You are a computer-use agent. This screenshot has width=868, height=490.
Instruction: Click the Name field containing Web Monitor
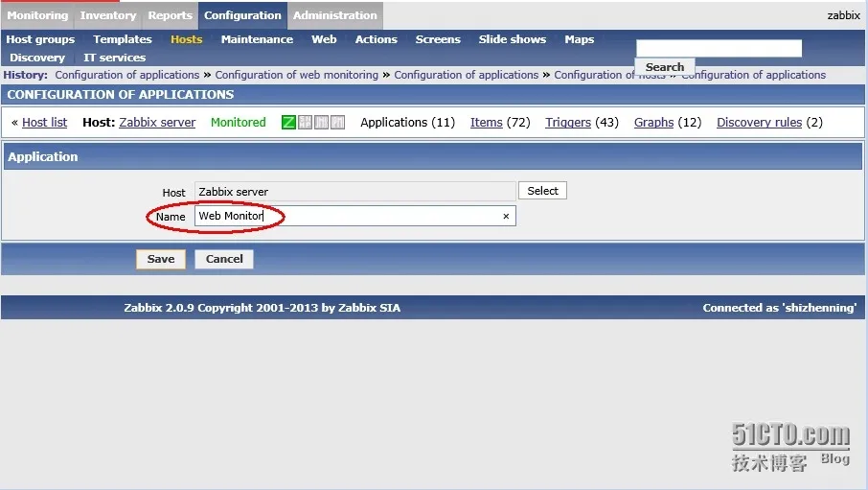354,216
